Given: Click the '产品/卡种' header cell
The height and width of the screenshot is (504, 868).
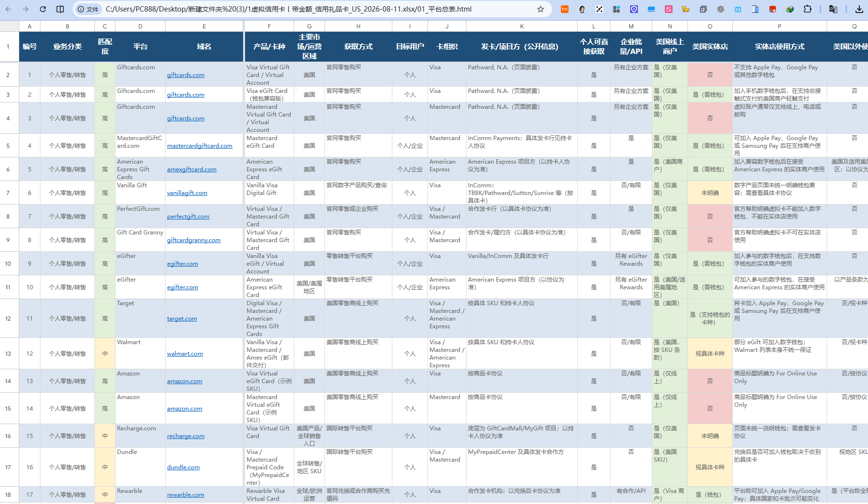Looking at the screenshot, I should point(269,47).
